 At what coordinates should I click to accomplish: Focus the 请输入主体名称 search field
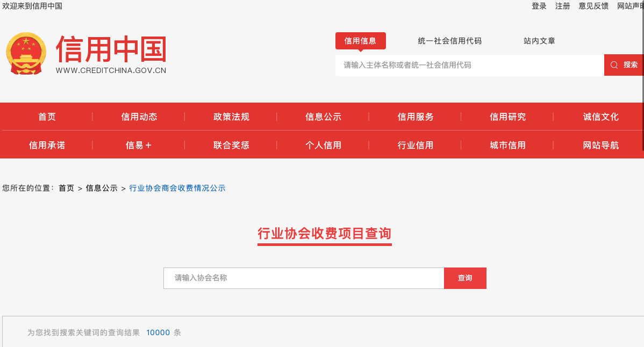coord(469,65)
